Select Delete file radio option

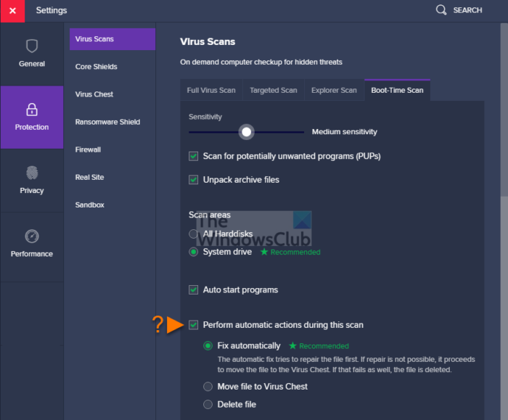(x=208, y=405)
